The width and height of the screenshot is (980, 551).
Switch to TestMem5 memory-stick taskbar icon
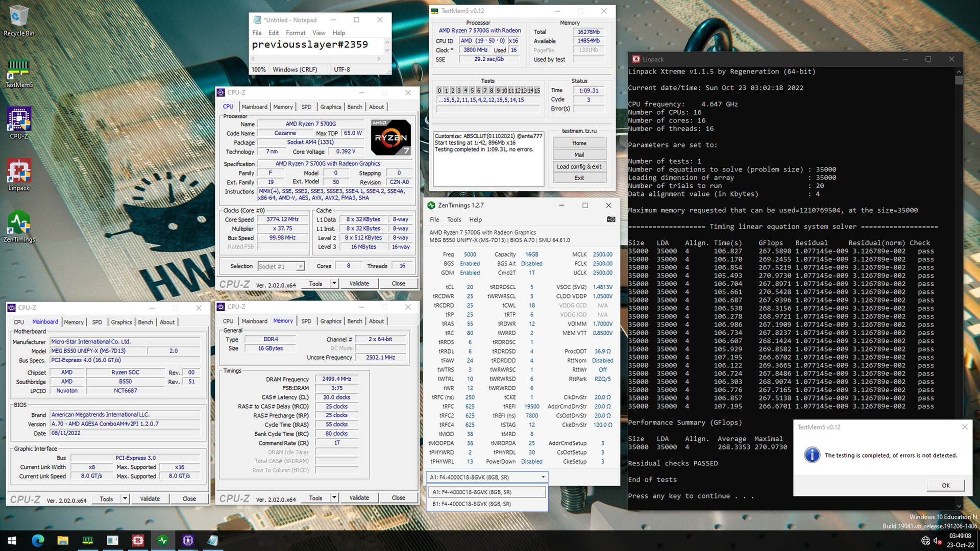click(x=88, y=540)
